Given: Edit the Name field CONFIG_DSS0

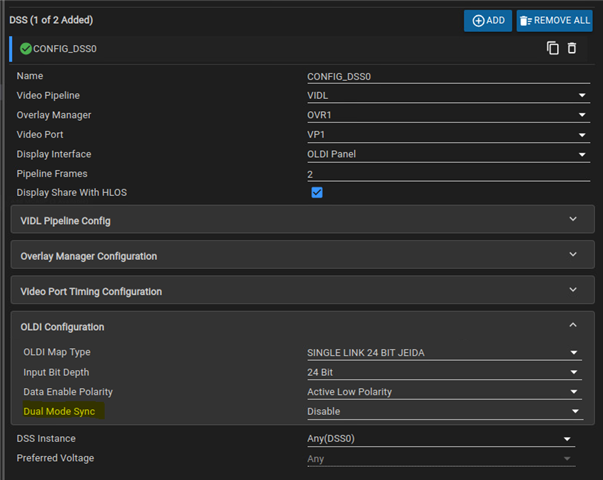Looking at the screenshot, I should coord(448,77).
